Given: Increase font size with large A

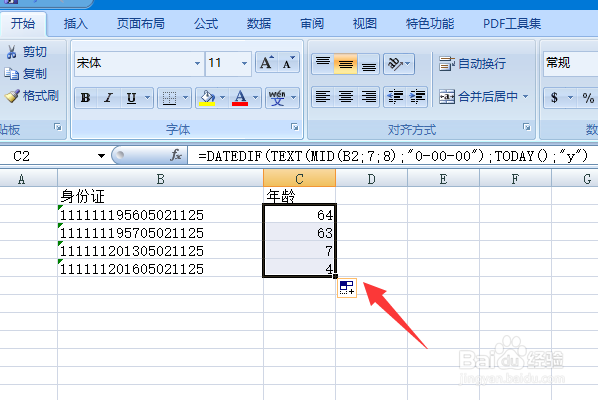Looking at the screenshot, I should 266,63.
